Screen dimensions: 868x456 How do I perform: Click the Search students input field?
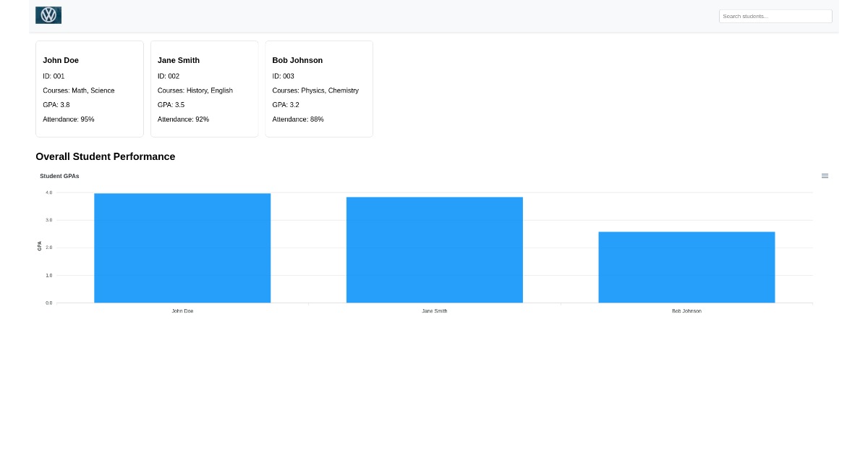click(x=775, y=16)
